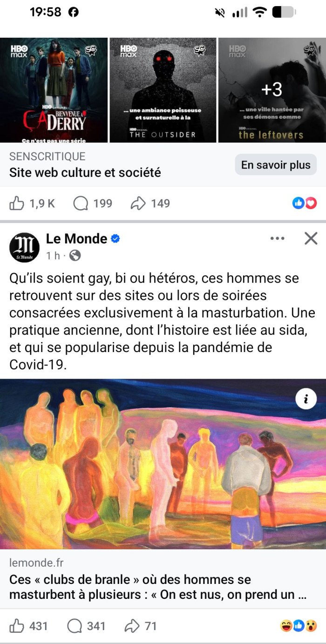Screen dimensions: 326x644
Task: Open The Outsider poster image
Action: click(163, 90)
